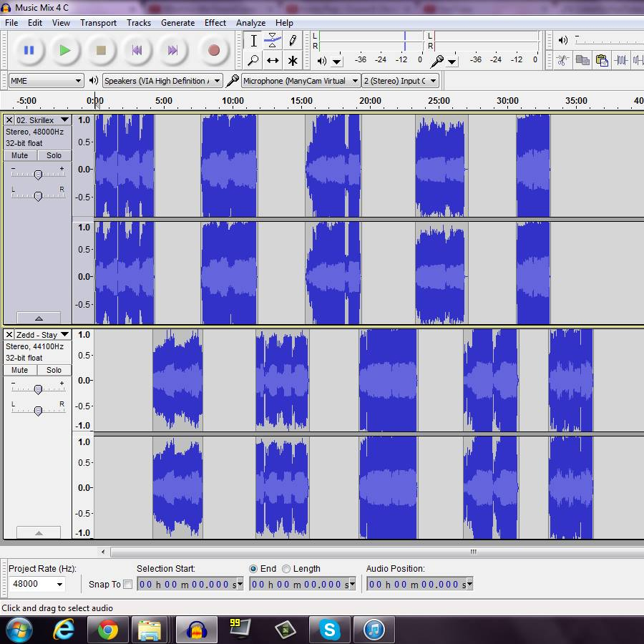
Task: Select the End radio button
Action: coord(253,569)
